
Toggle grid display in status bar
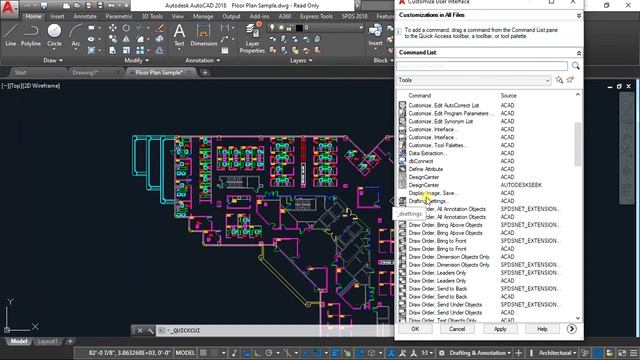click(204, 353)
